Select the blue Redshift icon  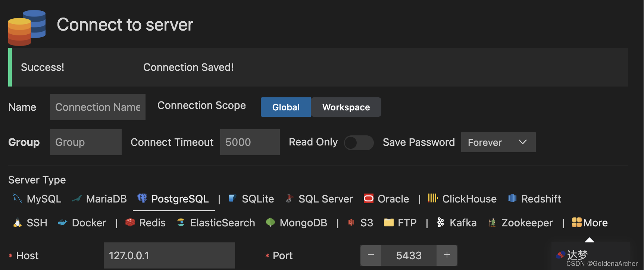(512, 198)
